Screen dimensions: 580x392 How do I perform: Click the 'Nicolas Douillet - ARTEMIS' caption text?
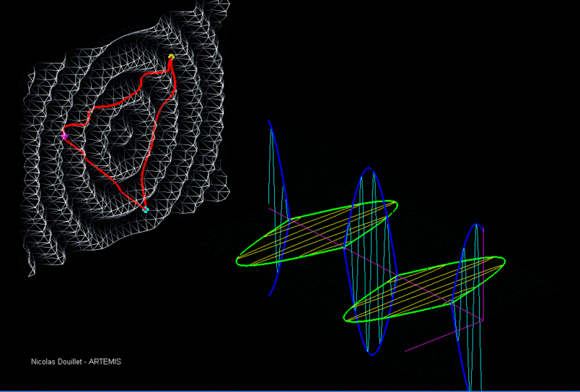76,362
